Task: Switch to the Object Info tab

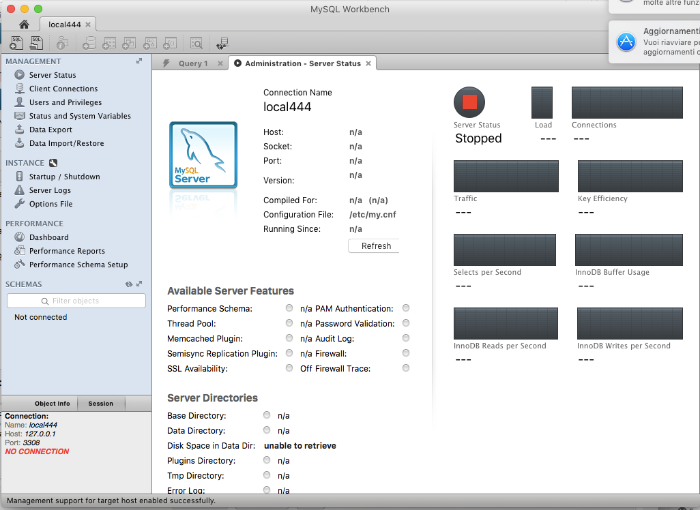Action: click(52, 403)
